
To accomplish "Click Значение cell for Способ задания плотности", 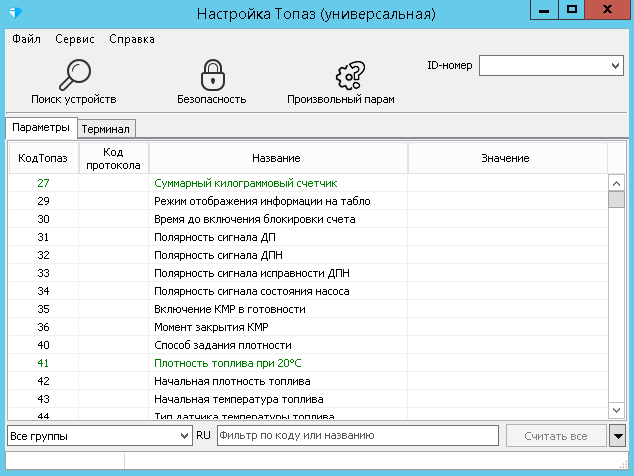I will [x=508, y=345].
